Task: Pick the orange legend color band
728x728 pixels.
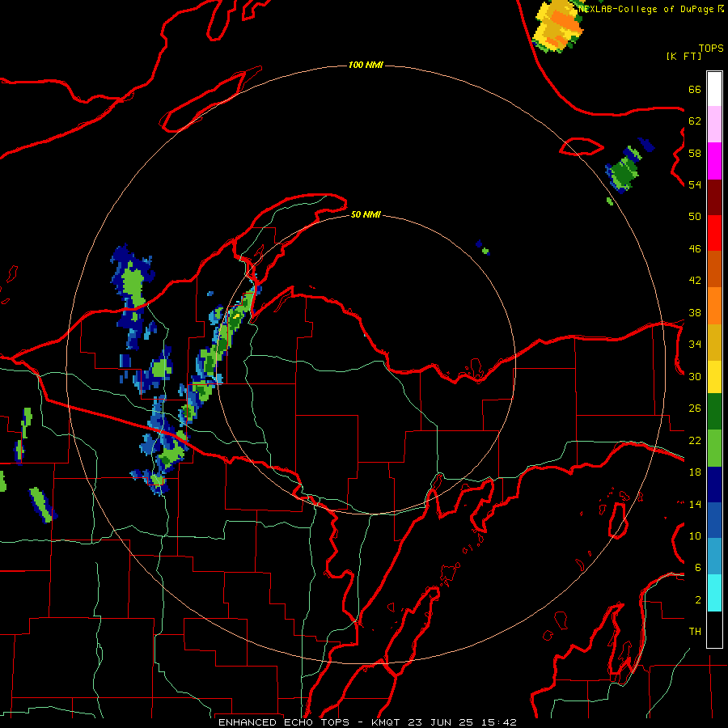Action: [714, 306]
